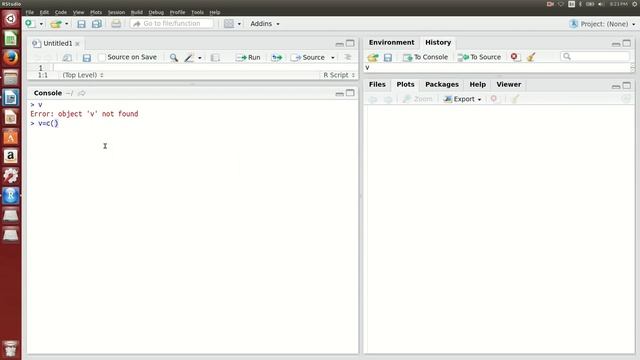This screenshot has height=360, width=640.
Task: Save history to file icon
Action: [x=388, y=58]
